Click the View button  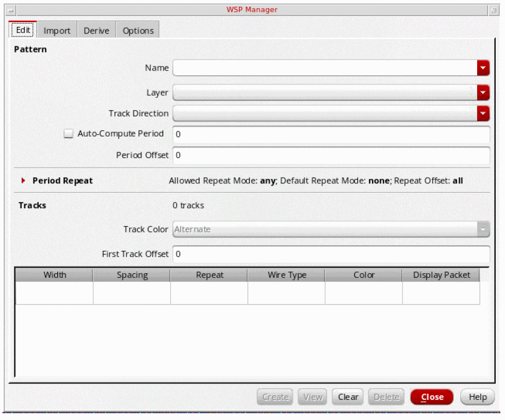[x=313, y=397]
